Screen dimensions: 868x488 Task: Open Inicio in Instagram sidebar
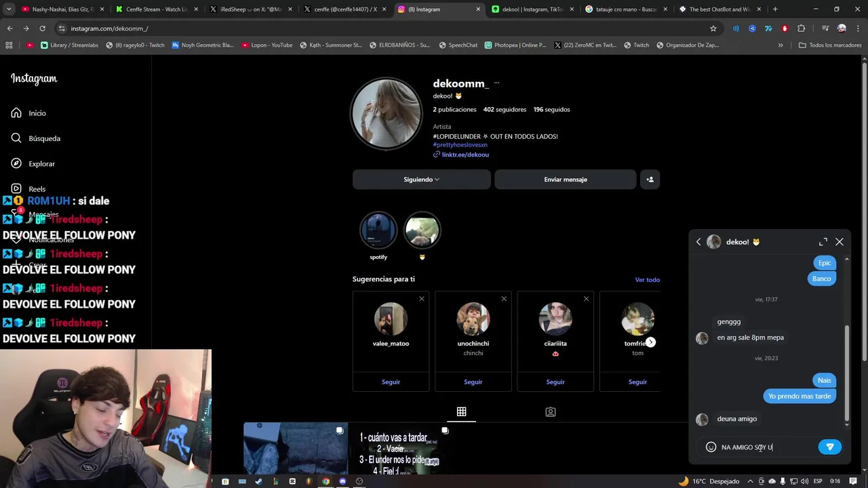(x=28, y=113)
